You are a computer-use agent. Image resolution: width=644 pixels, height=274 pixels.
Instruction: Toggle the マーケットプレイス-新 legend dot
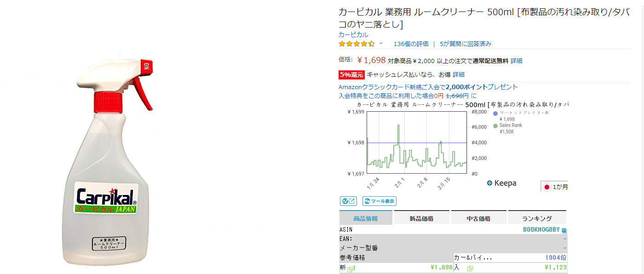(495, 113)
